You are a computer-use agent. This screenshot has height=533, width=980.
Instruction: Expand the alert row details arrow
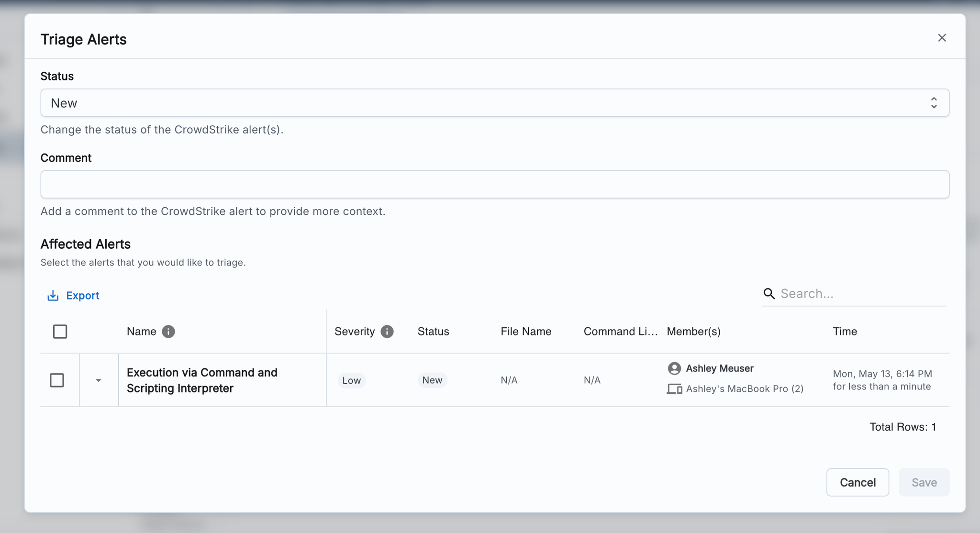[x=99, y=380]
